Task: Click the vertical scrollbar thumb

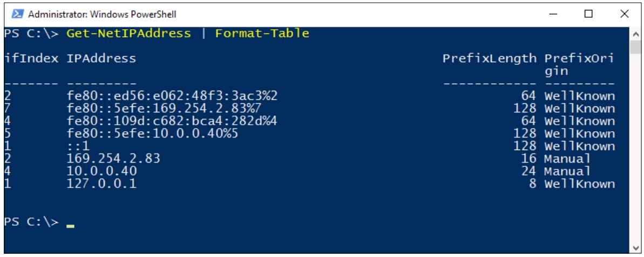Action: coord(636,47)
